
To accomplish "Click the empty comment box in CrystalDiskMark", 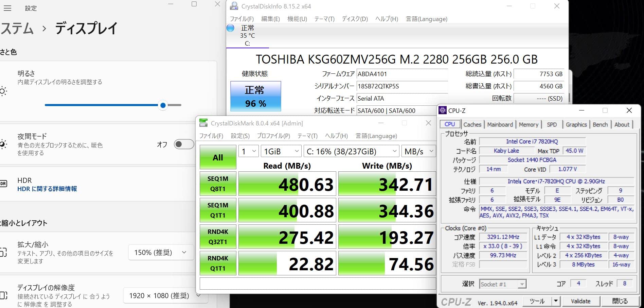I will click(318, 284).
